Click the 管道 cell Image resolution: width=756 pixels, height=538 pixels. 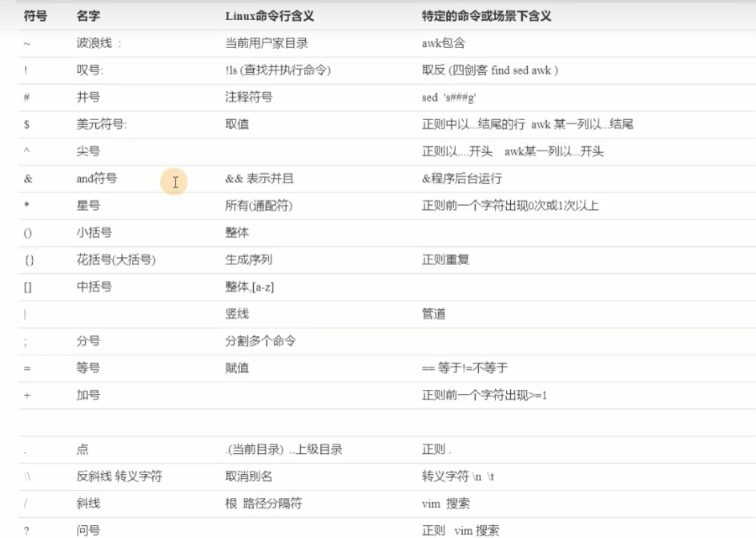(433, 315)
